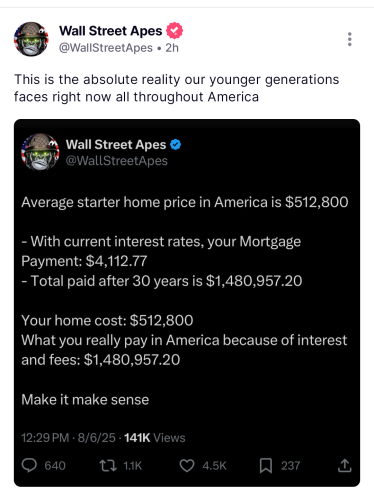Image resolution: width=374 pixels, height=500 pixels.
Task: Click the 4.5K likes count
Action: [214, 466]
